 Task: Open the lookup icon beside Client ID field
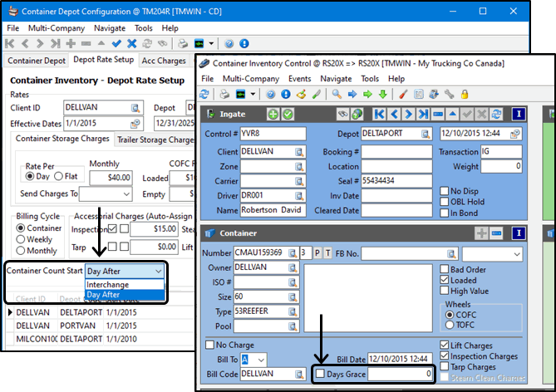(135, 107)
